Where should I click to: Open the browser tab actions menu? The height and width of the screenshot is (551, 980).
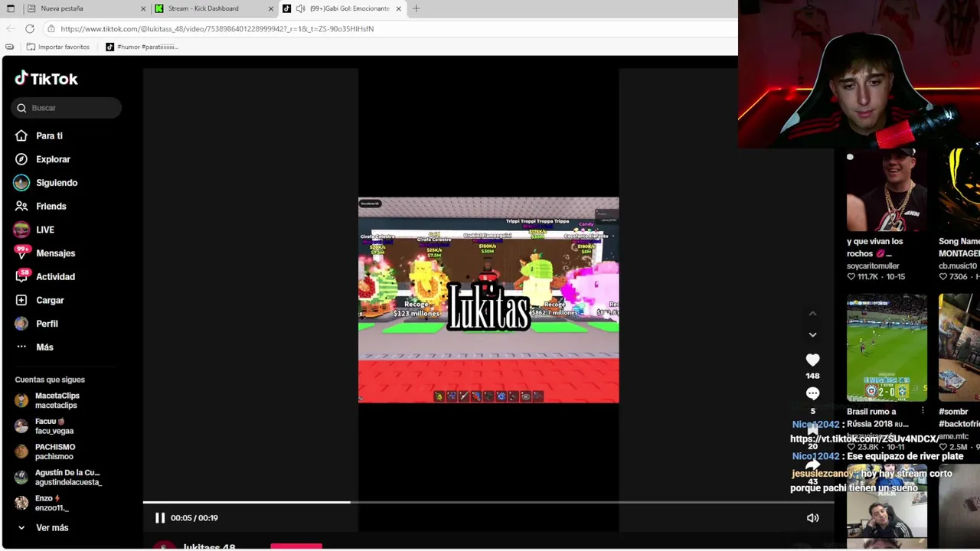(x=11, y=8)
